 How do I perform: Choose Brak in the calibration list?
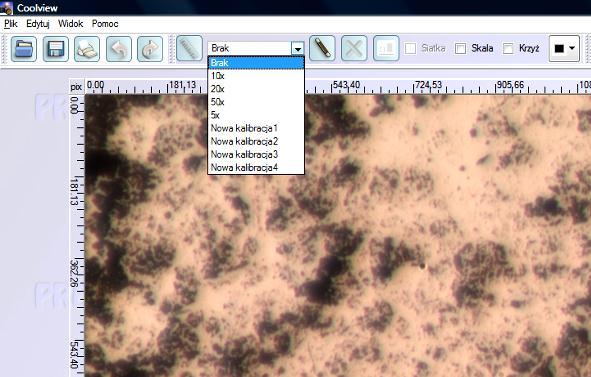point(256,63)
